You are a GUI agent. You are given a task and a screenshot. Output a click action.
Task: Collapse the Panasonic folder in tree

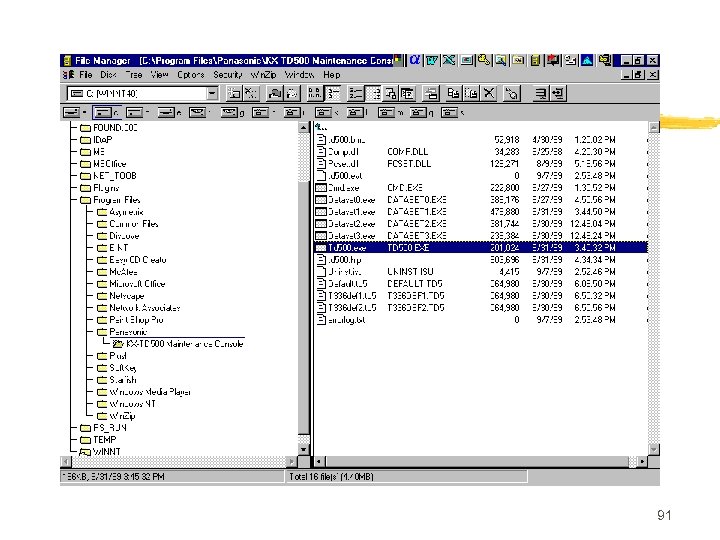pyautogui.click(x=102, y=332)
